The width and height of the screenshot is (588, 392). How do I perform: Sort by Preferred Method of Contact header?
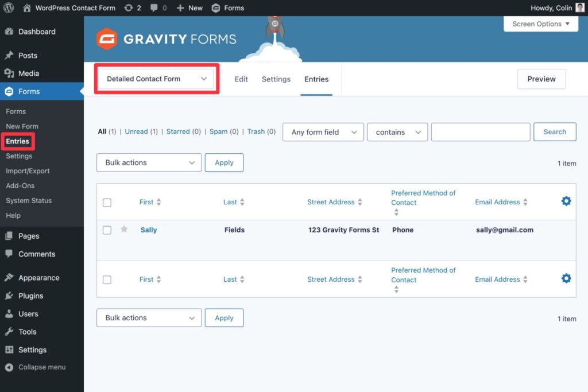coord(423,197)
